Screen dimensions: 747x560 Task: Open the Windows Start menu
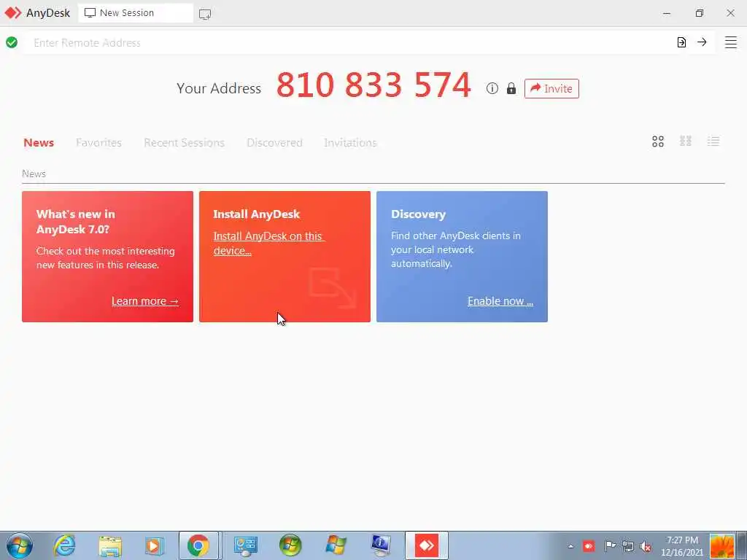[x=20, y=545]
